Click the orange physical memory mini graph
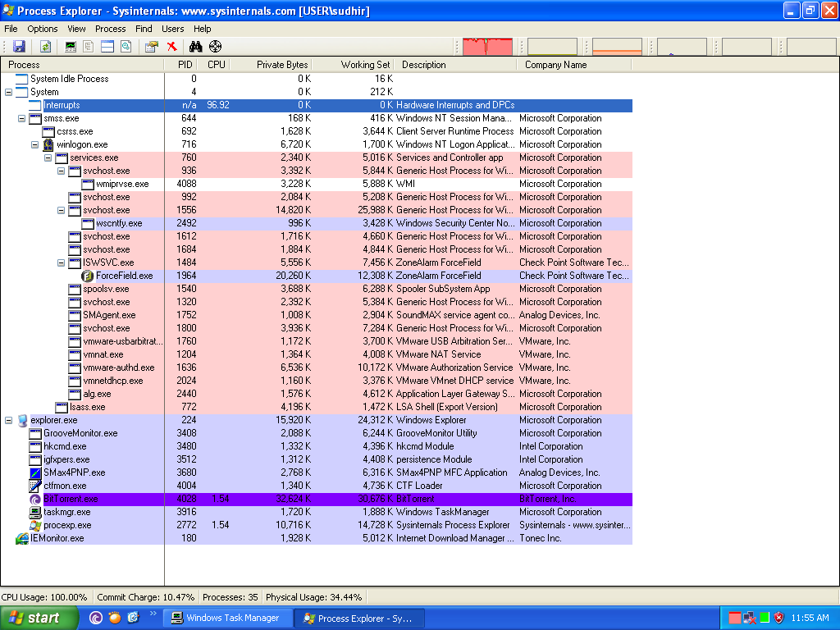This screenshot has height=630, width=840. pyautogui.click(x=617, y=47)
